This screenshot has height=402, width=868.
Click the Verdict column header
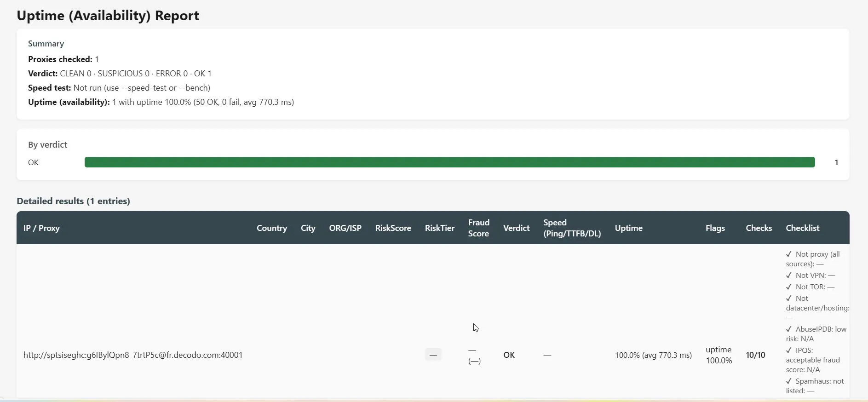(517, 228)
